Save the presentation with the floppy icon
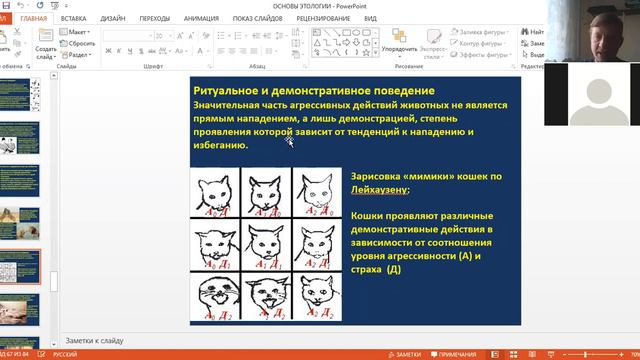The height and width of the screenshot is (360, 640). pyautogui.click(x=6, y=5)
